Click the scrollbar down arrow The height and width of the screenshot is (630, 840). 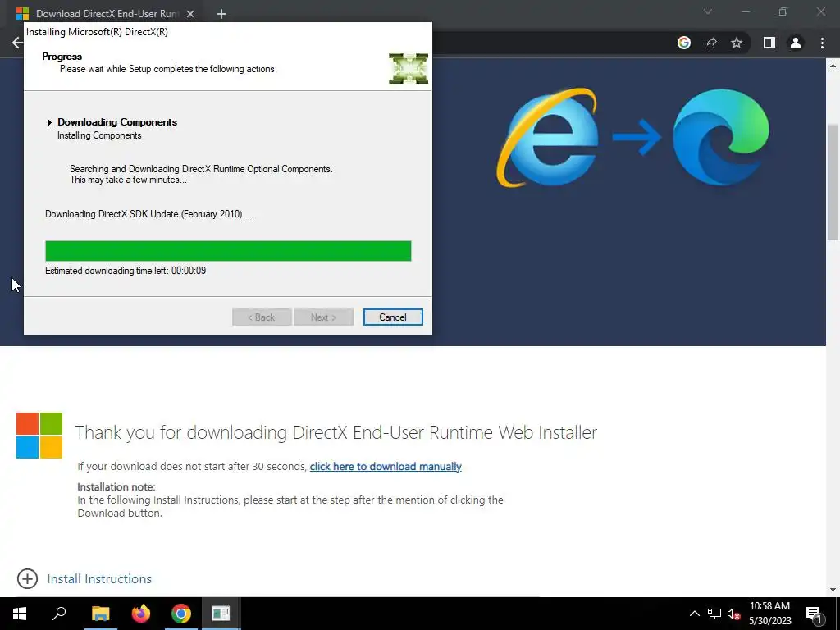833,590
